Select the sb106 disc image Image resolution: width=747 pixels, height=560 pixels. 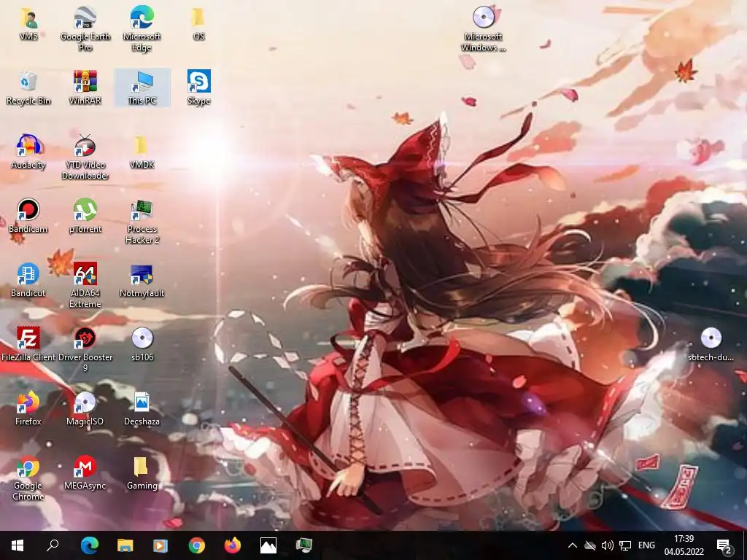[x=142, y=345]
